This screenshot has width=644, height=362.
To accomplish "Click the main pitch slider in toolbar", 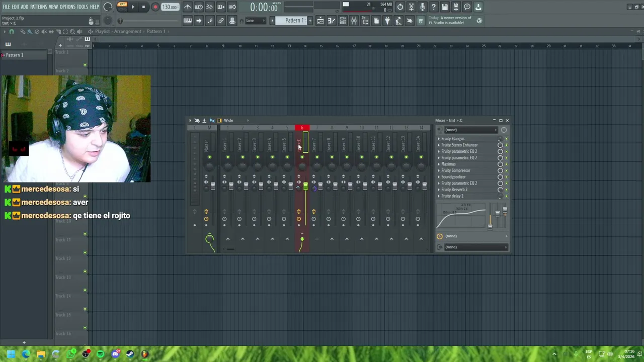I will [x=148, y=21].
